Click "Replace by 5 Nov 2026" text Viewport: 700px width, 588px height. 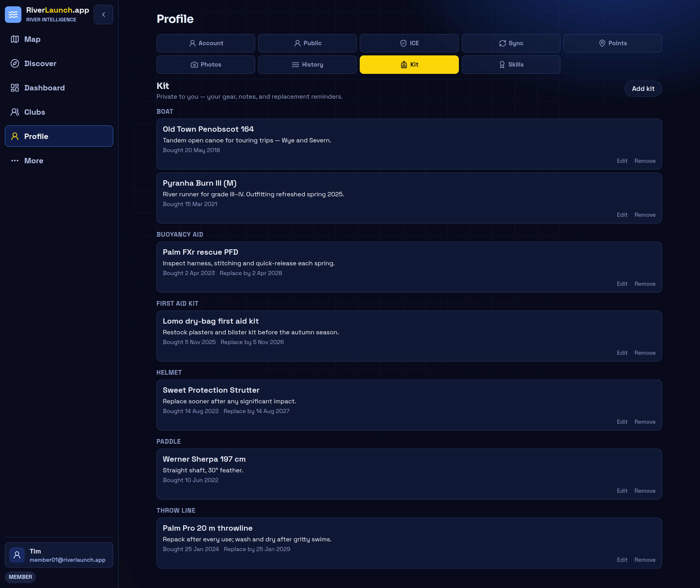252,342
